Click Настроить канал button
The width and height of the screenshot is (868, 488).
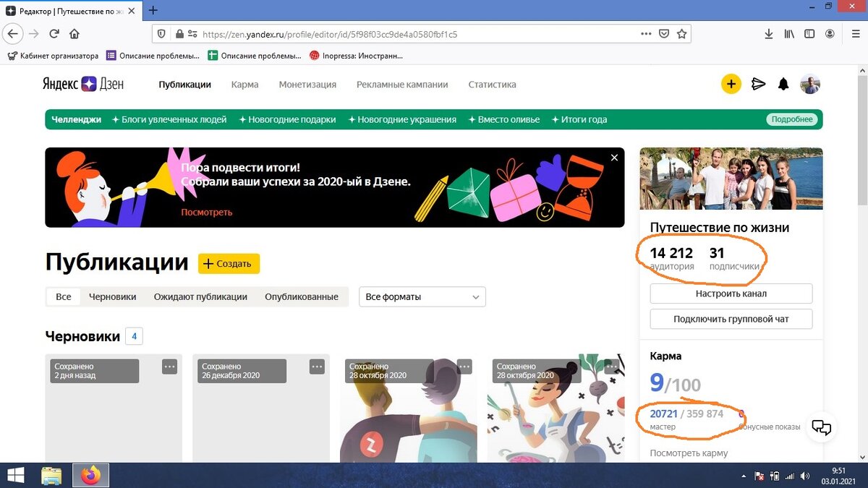[731, 294]
